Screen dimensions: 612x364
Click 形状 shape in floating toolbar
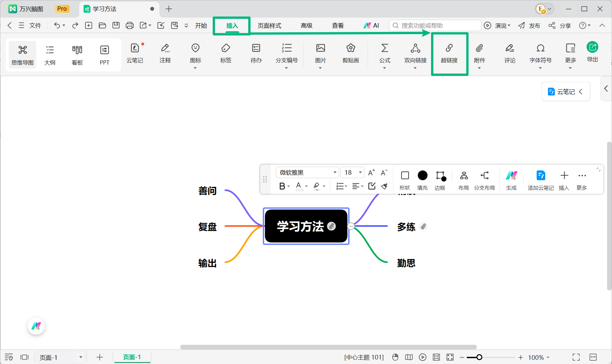[405, 180]
